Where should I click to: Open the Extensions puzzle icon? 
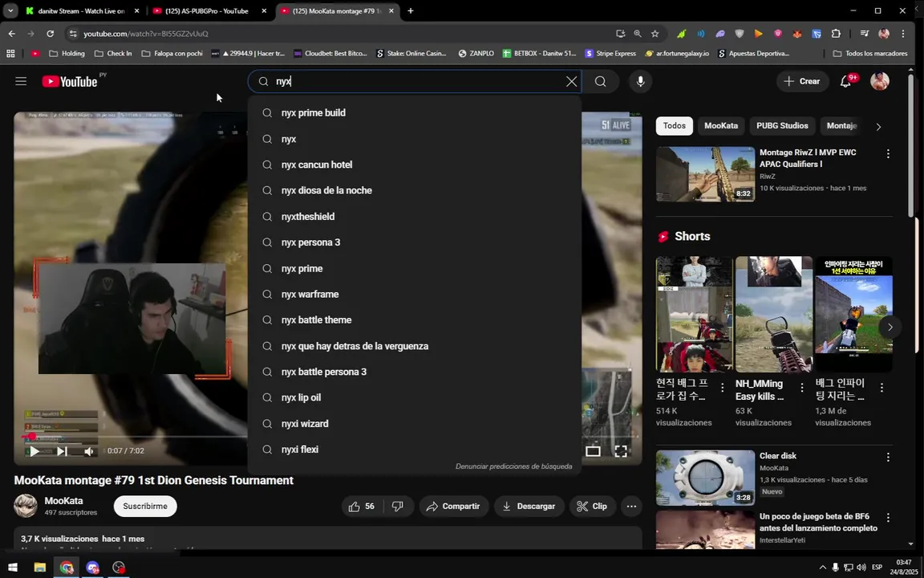pyautogui.click(x=836, y=34)
